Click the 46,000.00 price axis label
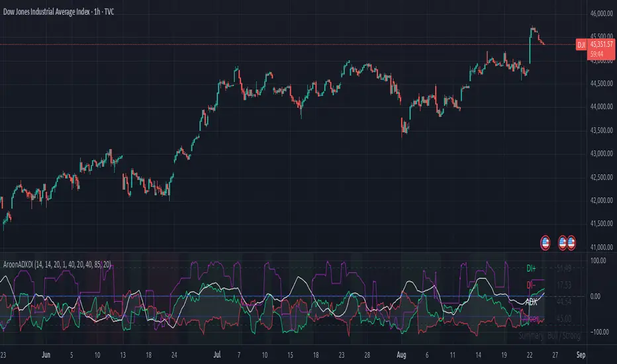 click(x=601, y=13)
